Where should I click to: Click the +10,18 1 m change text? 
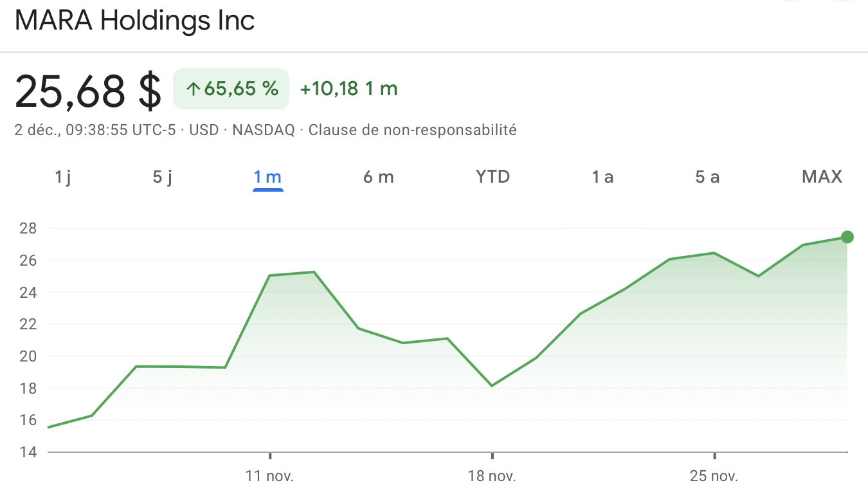tap(348, 89)
